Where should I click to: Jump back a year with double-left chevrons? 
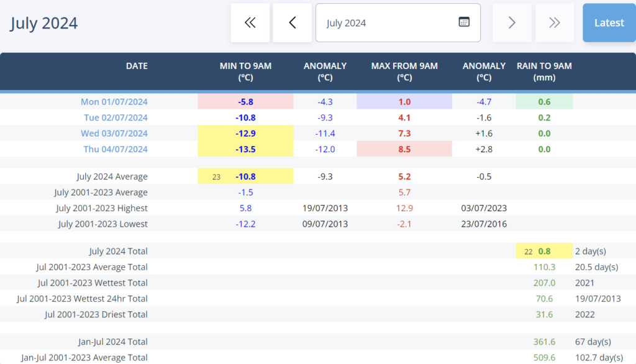click(x=250, y=23)
